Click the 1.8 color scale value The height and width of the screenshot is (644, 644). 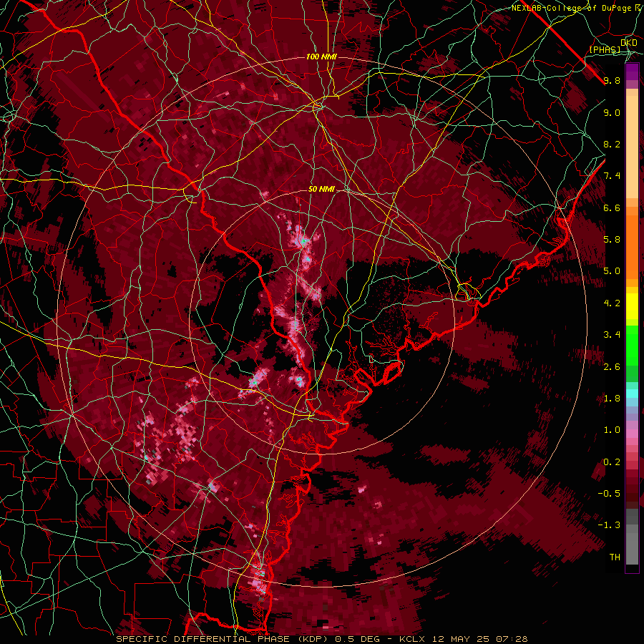tap(612, 399)
